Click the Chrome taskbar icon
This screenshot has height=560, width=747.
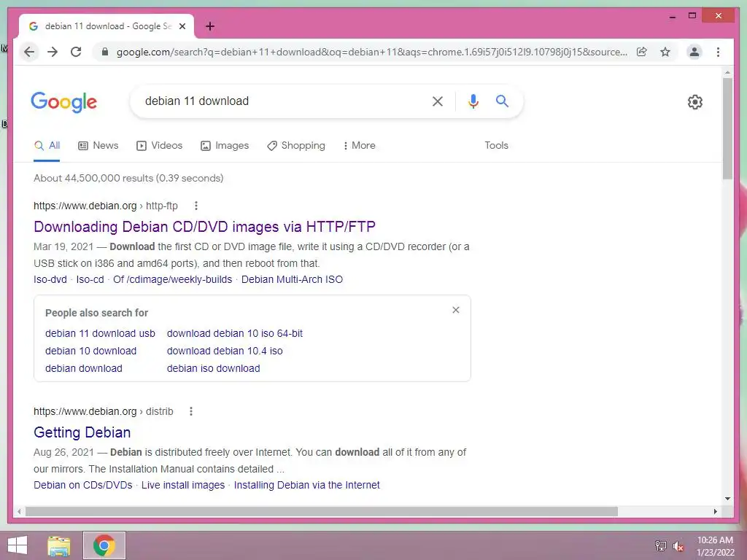[x=104, y=545]
